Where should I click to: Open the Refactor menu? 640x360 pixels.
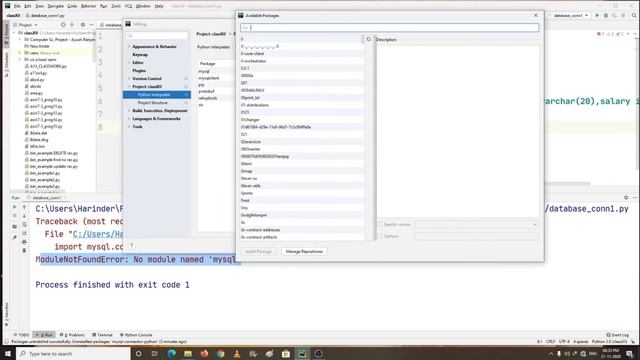pyautogui.click(x=88, y=6)
